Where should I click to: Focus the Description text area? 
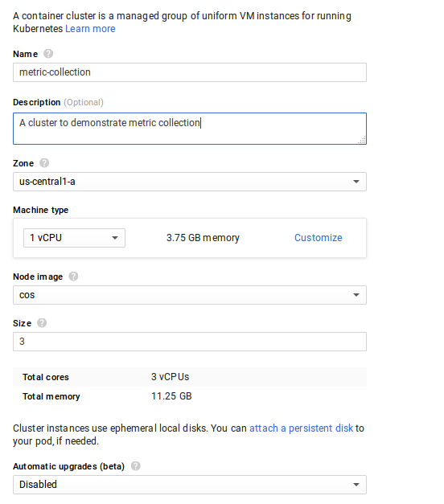click(x=190, y=129)
